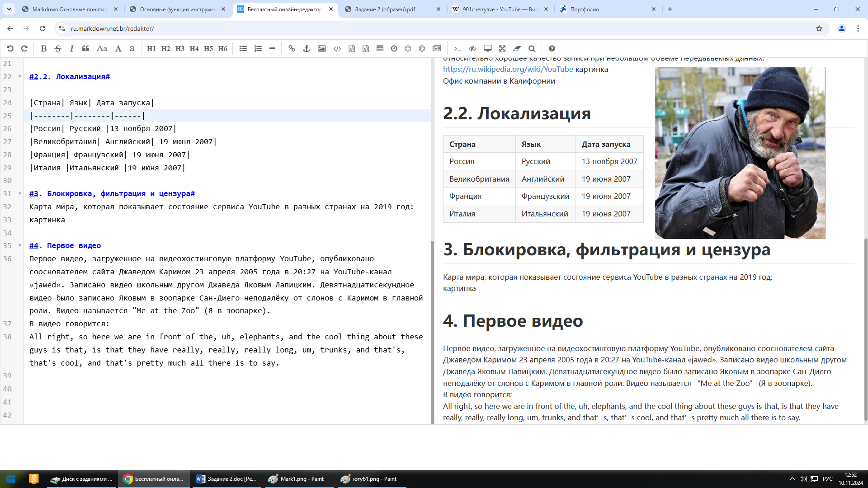Apply the H2 heading button

pyautogui.click(x=165, y=48)
